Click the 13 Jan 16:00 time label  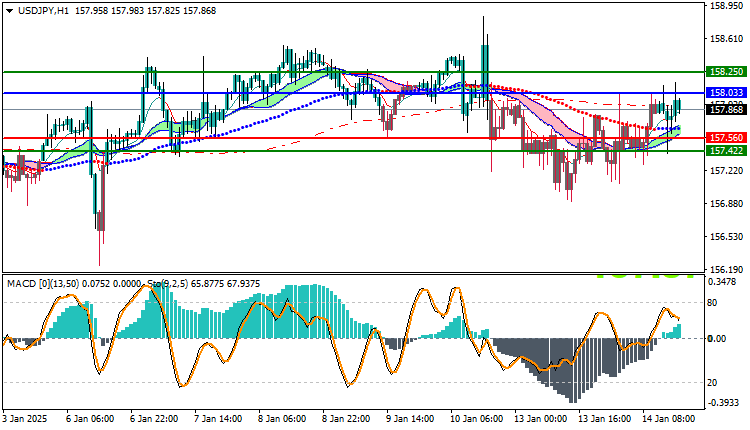point(605,419)
